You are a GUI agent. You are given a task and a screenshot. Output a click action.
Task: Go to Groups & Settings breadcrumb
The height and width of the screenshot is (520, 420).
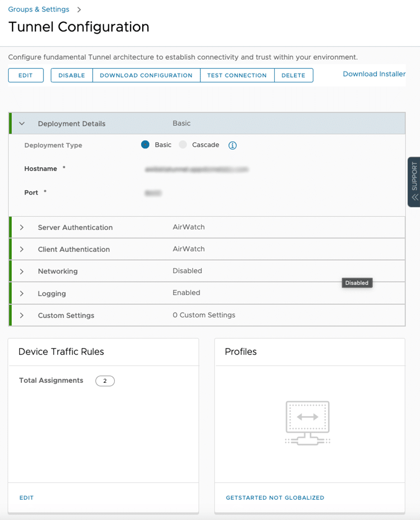click(38, 10)
